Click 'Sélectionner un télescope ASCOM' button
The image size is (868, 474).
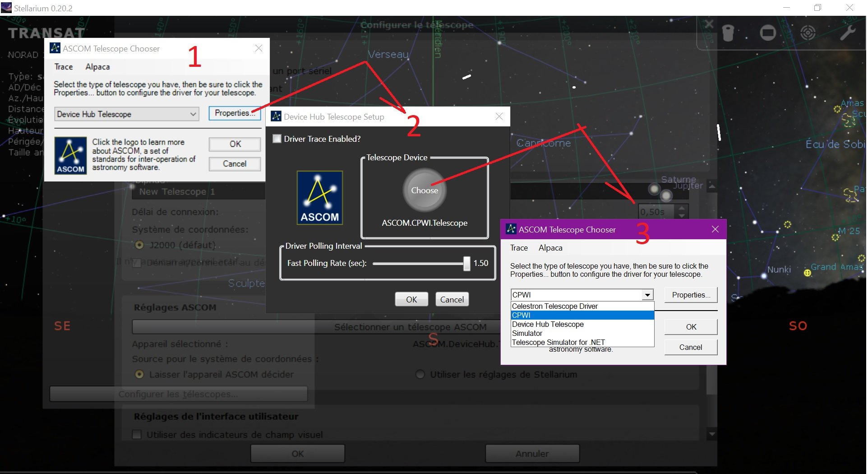410,327
